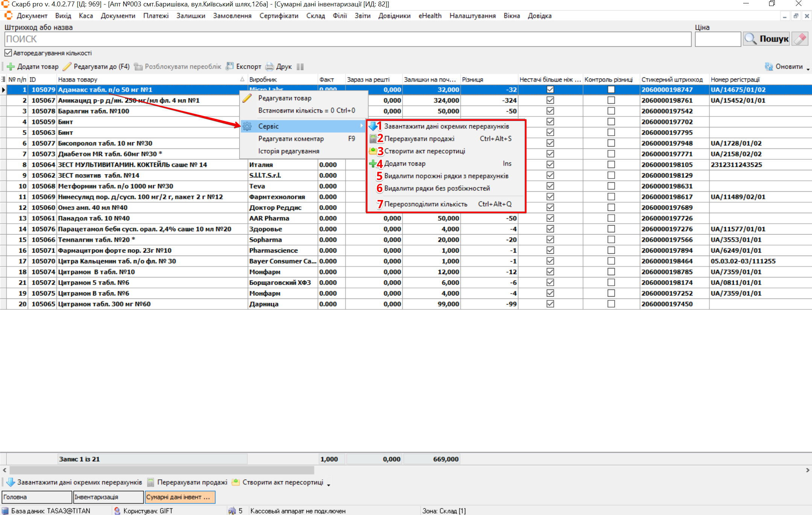Viewport: 812px width, 515px height.
Task: Open overflow arrow after Створити акт пересортиці
Action: [328, 485]
